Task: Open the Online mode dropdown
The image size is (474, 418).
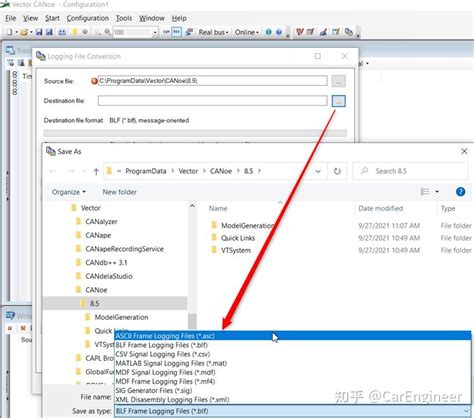Action: (247, 32)
